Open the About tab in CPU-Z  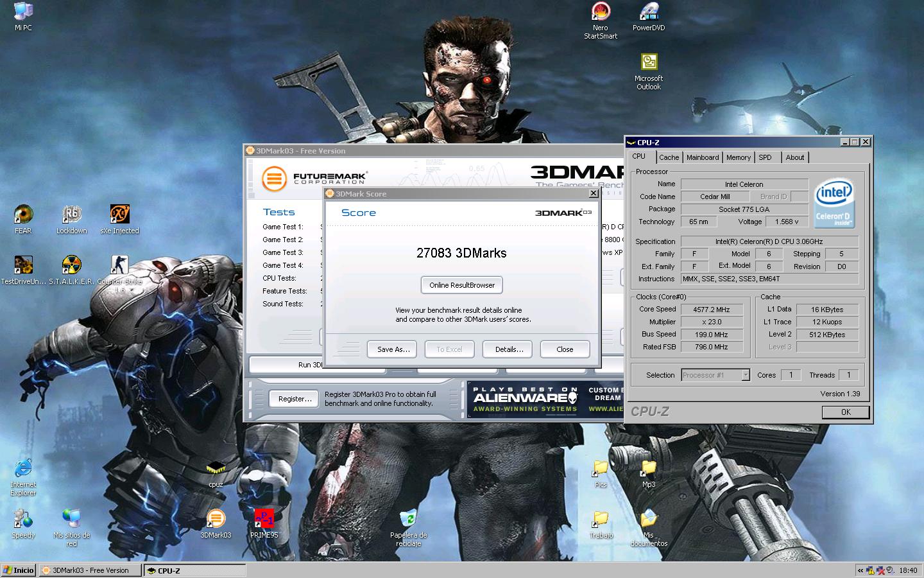[x=795, y=157]
